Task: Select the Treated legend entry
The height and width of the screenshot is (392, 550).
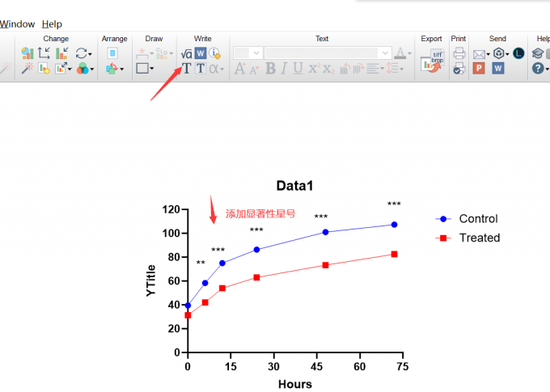Action: 479,238
